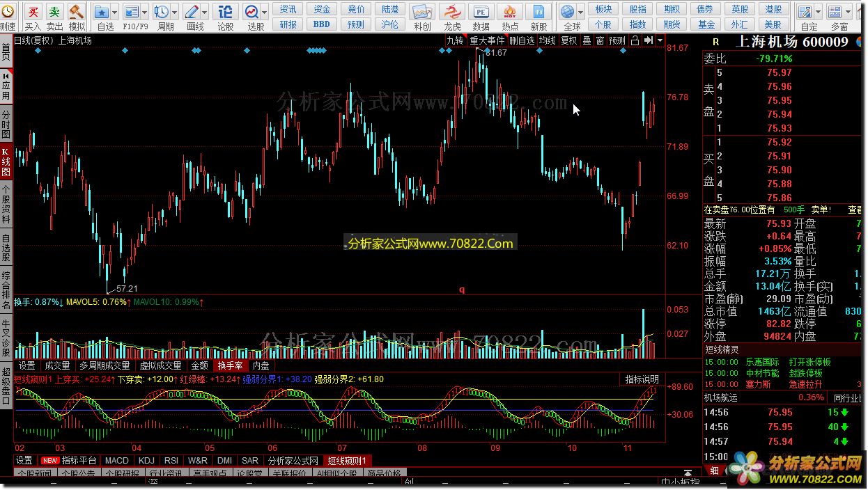Toggle the 窗 window option
Screen dimensions: 868x490
600,40
